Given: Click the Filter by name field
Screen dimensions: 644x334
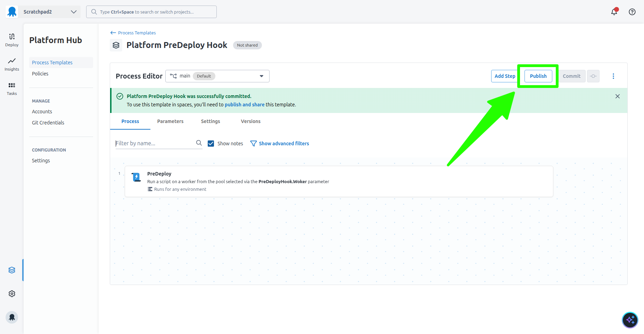Looking at the screenshot, I should [155, 143].
